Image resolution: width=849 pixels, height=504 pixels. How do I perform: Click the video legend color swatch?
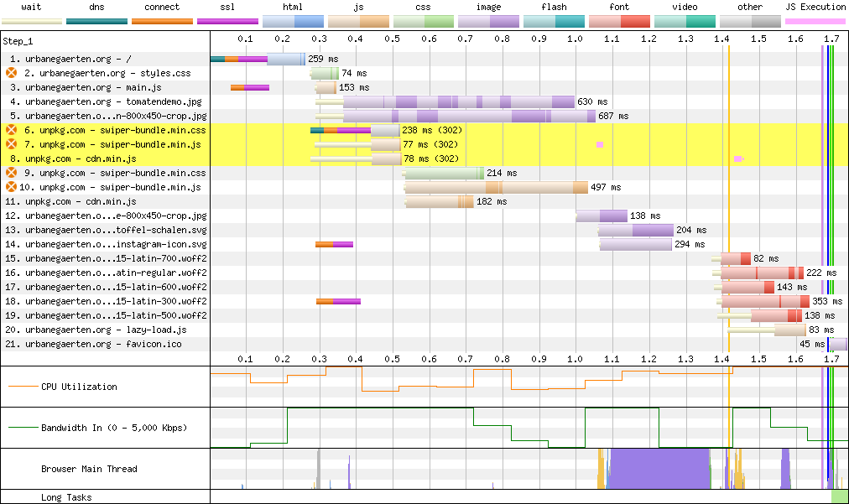(x=685, y=22)
